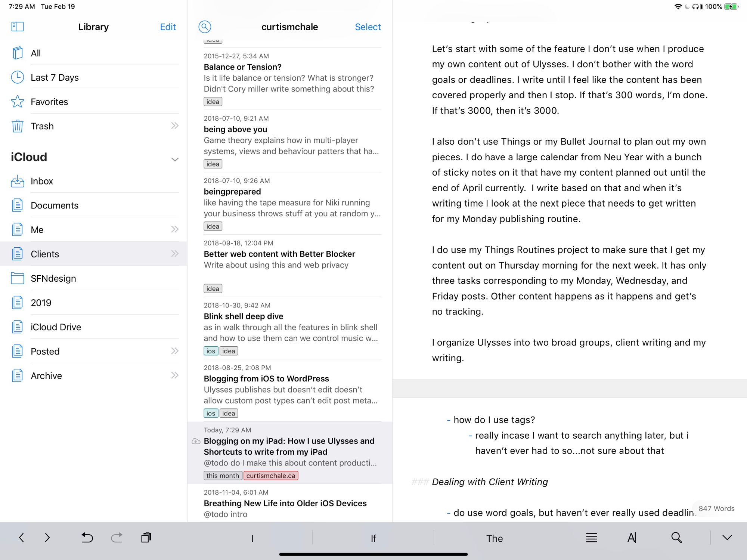Expand the Clients group chevron
This screenshot has height=560, width=747.
click(x=174, y=254)
